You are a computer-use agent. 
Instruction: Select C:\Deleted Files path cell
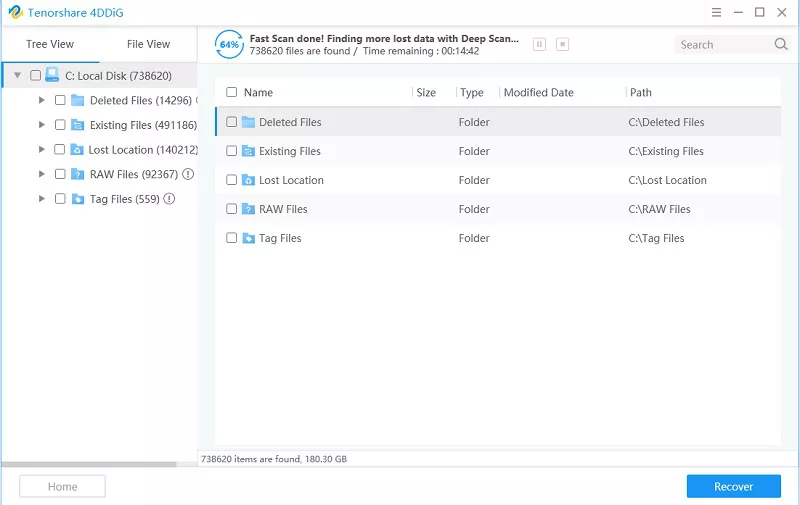point(666,122)
